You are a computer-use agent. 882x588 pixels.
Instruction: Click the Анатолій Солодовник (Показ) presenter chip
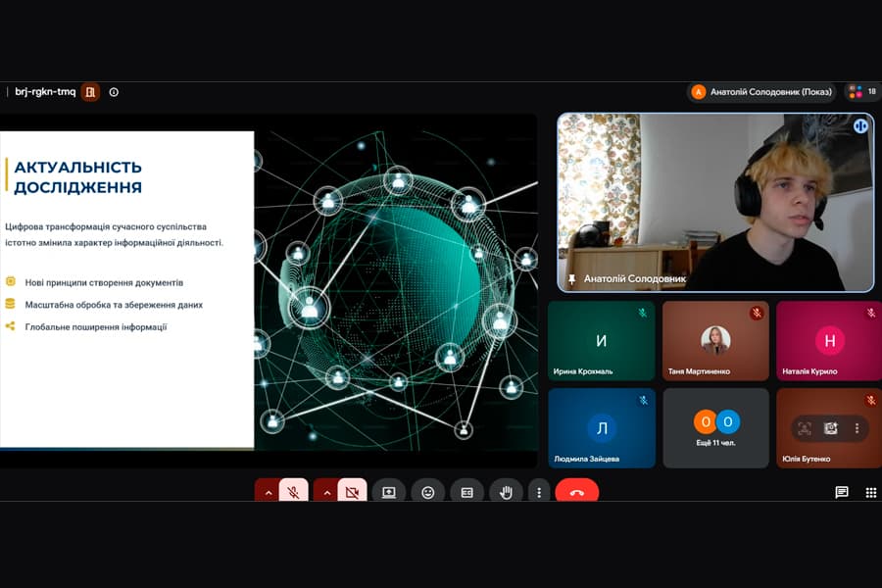click(761, 92)
